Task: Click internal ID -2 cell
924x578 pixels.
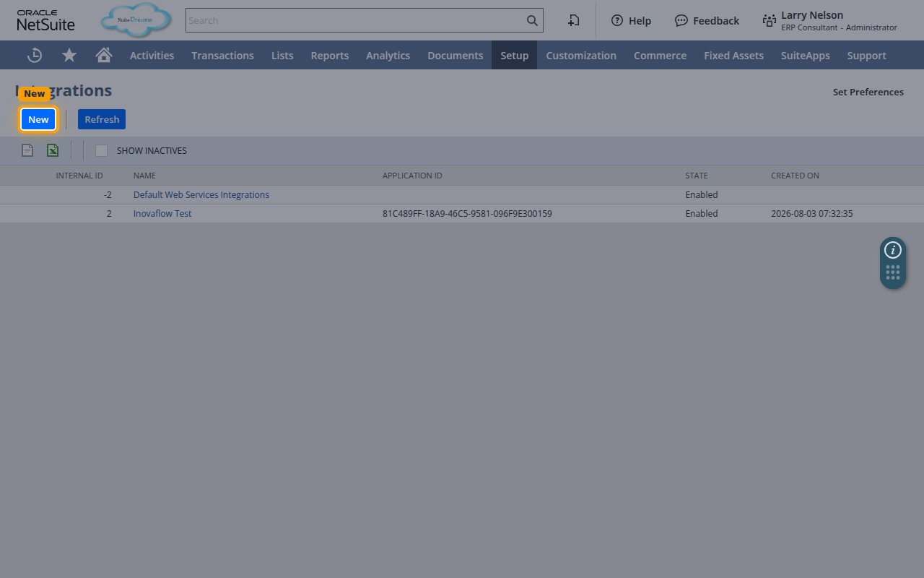Action: [x=108, y=194]
